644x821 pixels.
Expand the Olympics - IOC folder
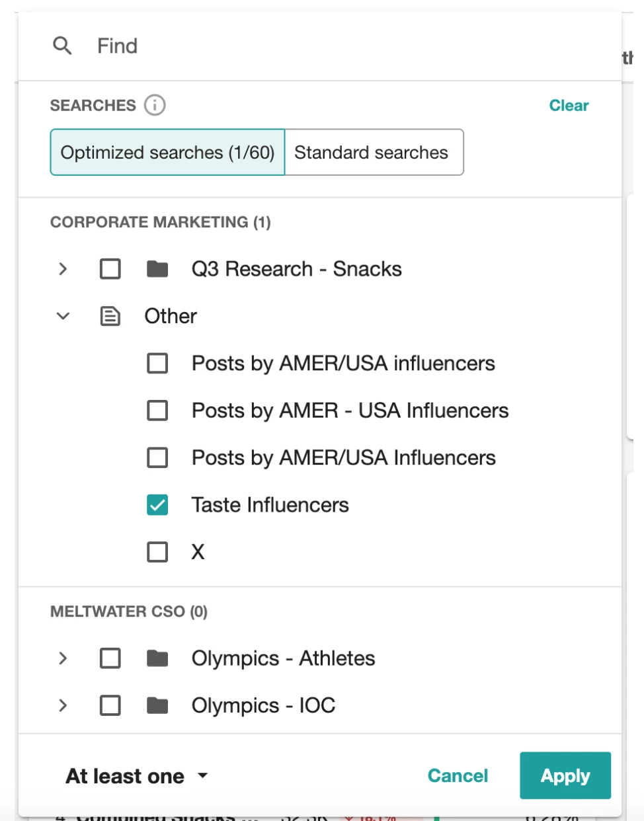coord(63,705)
